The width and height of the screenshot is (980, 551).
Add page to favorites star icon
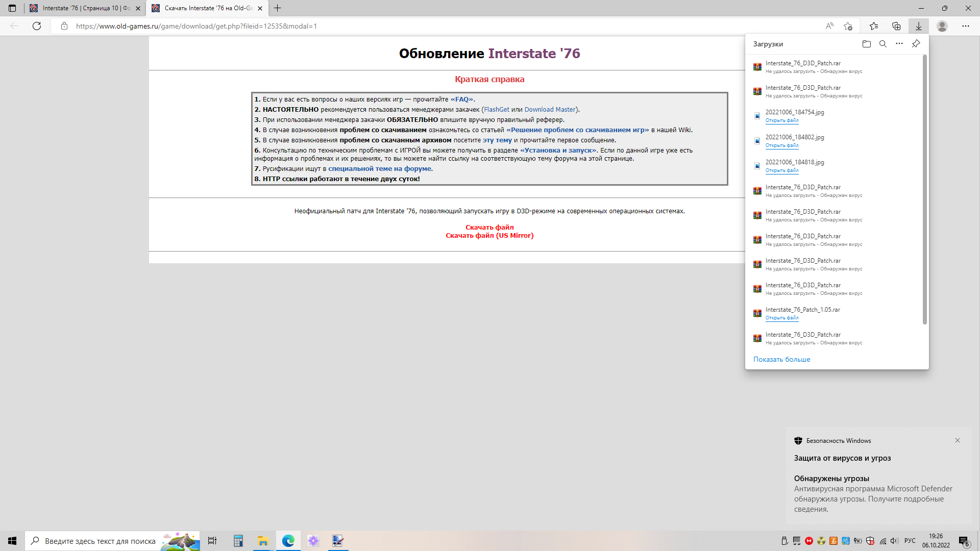(848, 26)
